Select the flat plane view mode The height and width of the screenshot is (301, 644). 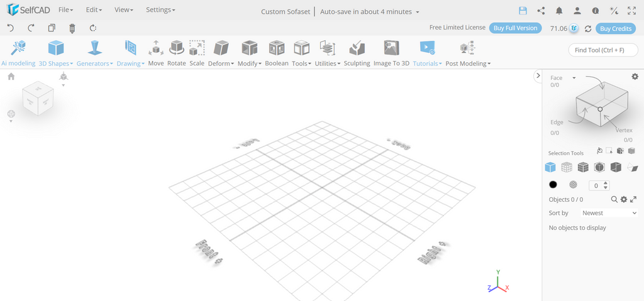click(633, 167)
